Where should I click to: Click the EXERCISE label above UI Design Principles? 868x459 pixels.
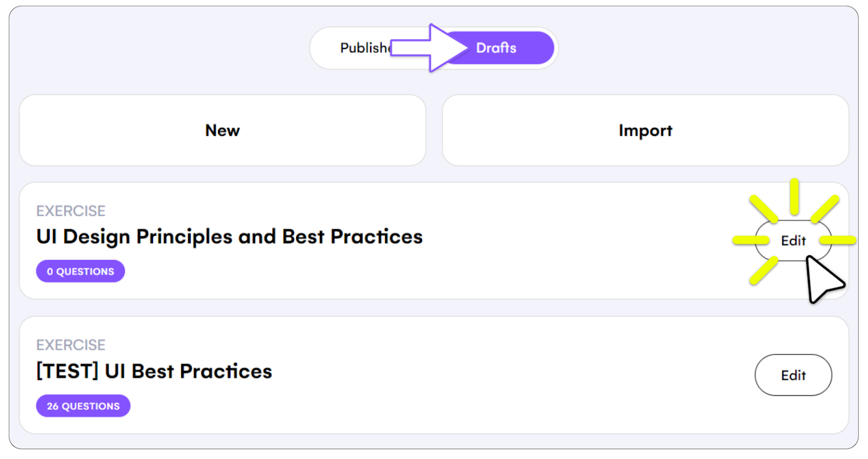coord(71,211)
